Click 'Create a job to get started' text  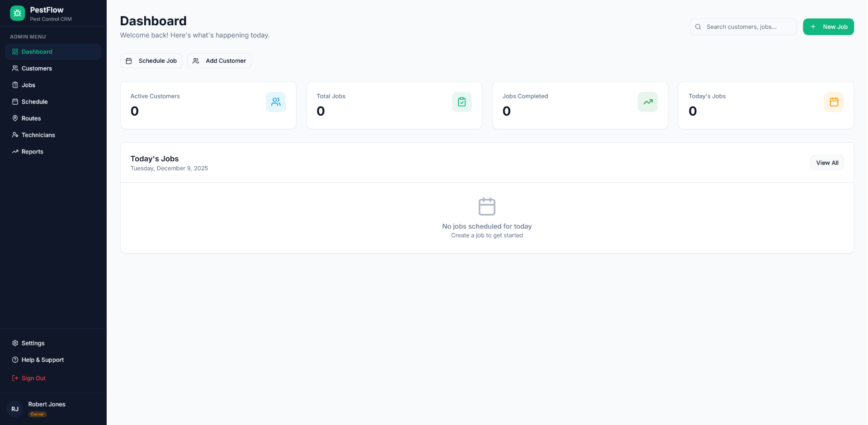[x=487, y=235]
